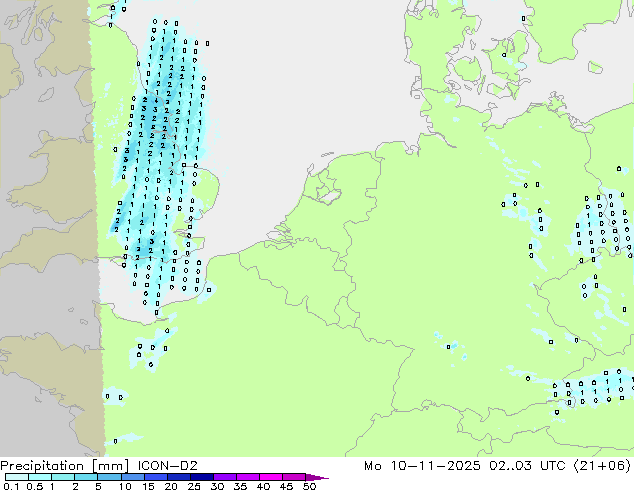Click the '10' legend value

pyautogui.click(x=125, y=486)
